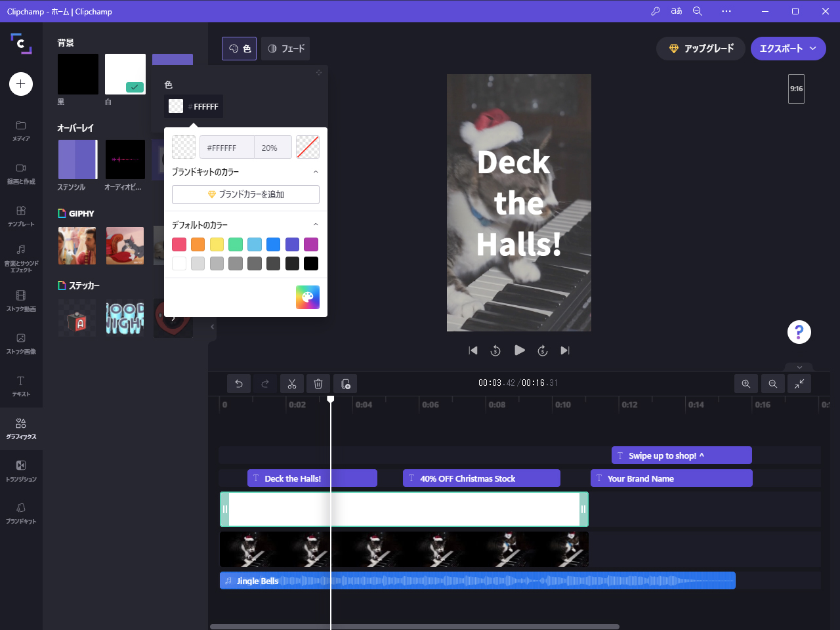Collapse the timeline with chevron
The height and width of the screenshot is (630, 840).
tap(799, 367)
